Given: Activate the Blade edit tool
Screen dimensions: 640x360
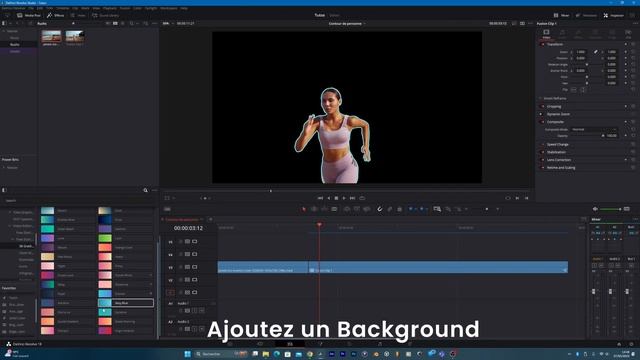Looking at the screenshot, I should (334, 209).
